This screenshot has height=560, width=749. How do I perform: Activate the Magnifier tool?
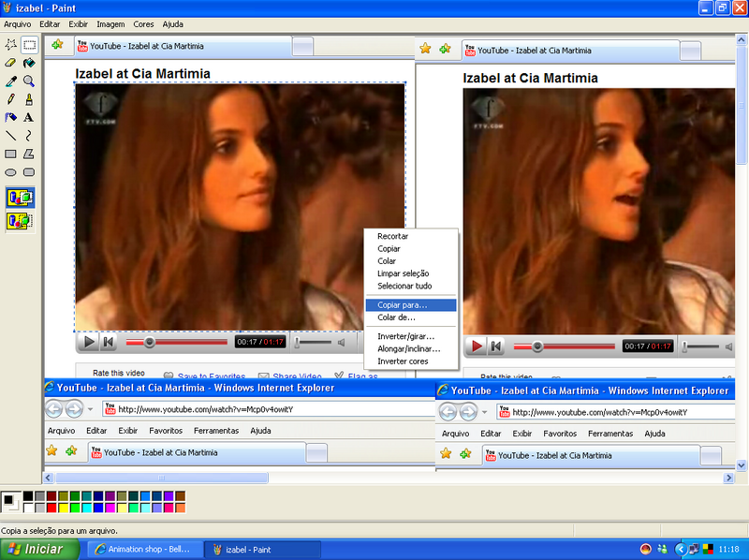click(29, 81)
